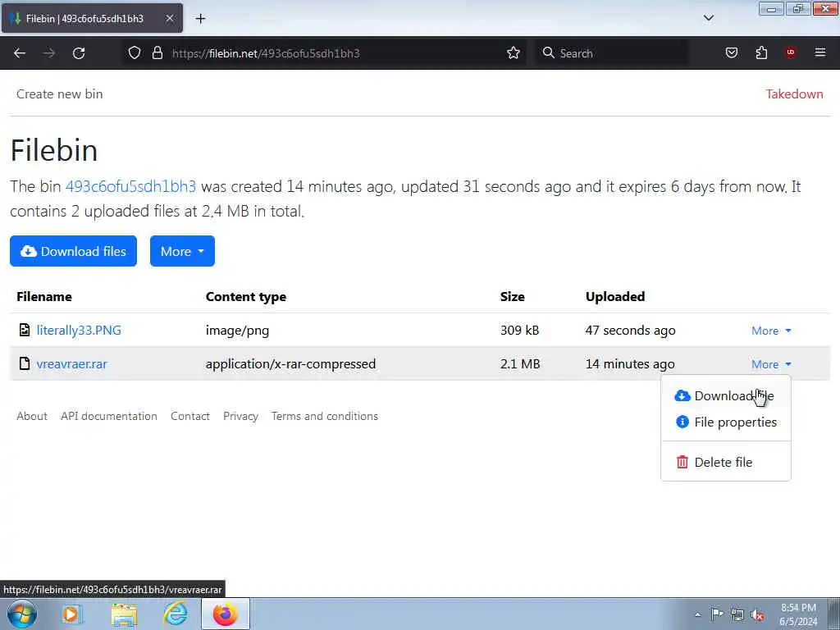Click the red trash icon for Delete file
Image resolution: width=840 pixels, height=630 pixels.
[682, 462]
